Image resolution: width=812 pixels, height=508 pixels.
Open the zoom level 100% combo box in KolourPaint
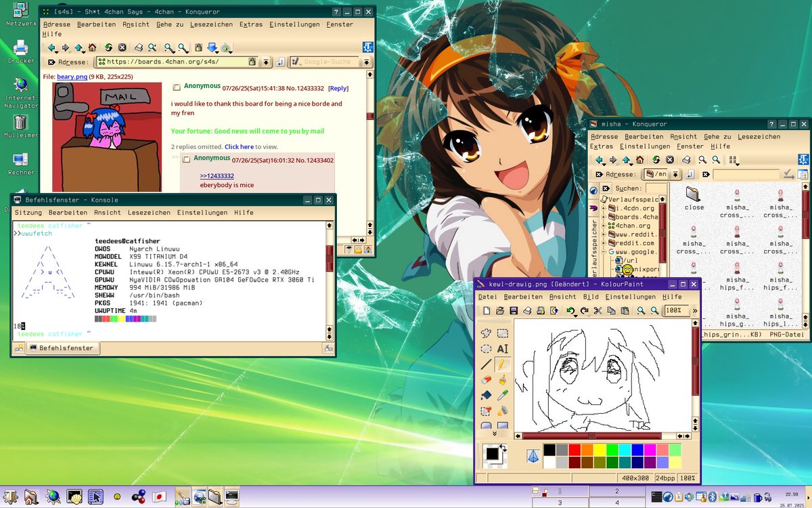point(677,310)
